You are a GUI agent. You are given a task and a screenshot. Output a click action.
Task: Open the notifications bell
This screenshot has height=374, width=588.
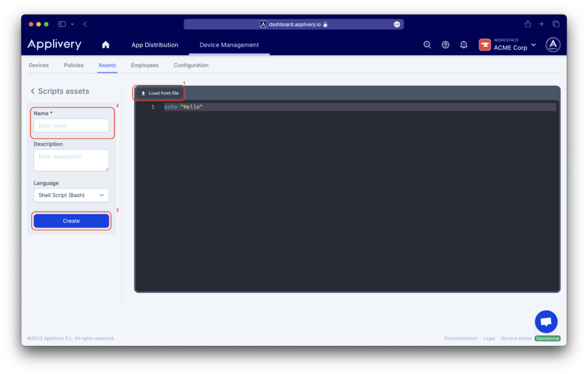[x=464, y=45]
